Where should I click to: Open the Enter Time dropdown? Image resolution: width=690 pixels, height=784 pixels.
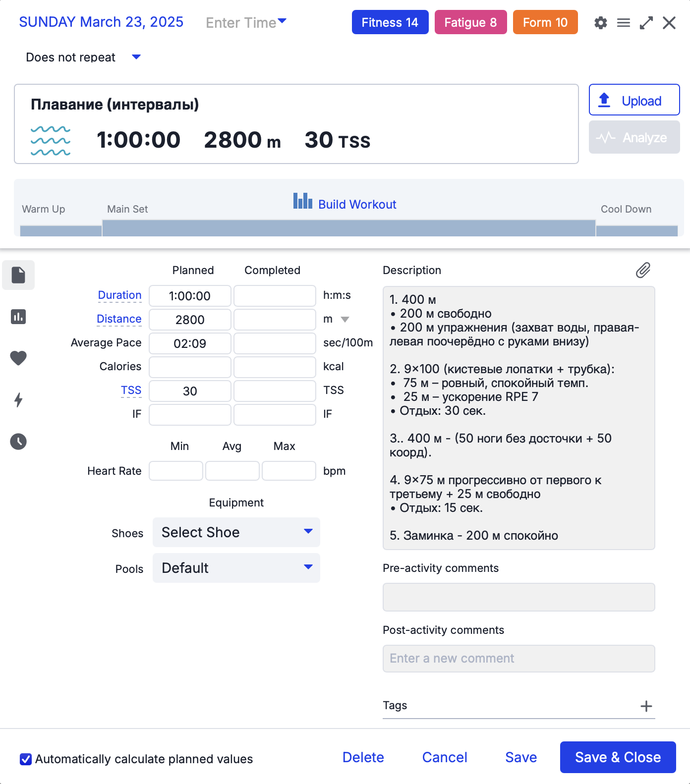coord(246,22)
